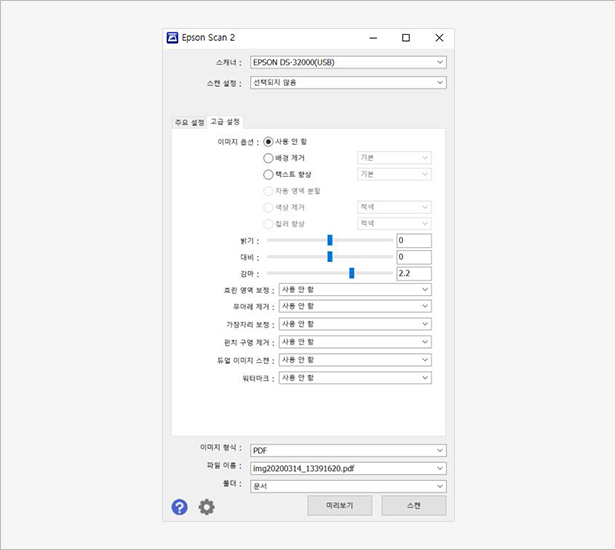The width and height of the screenshot is (615, 550).
Task: Click the 감마 value field showing 2.2
Action: (x=414, y=273)
